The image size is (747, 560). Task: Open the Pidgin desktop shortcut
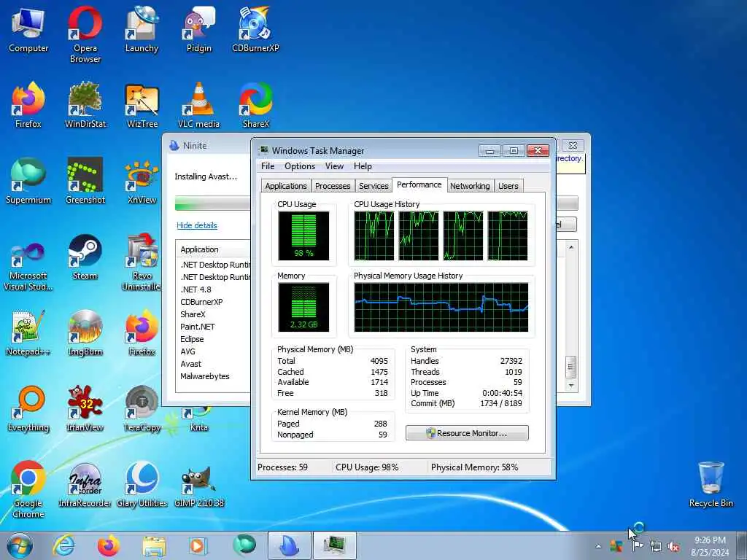(198, 29)
